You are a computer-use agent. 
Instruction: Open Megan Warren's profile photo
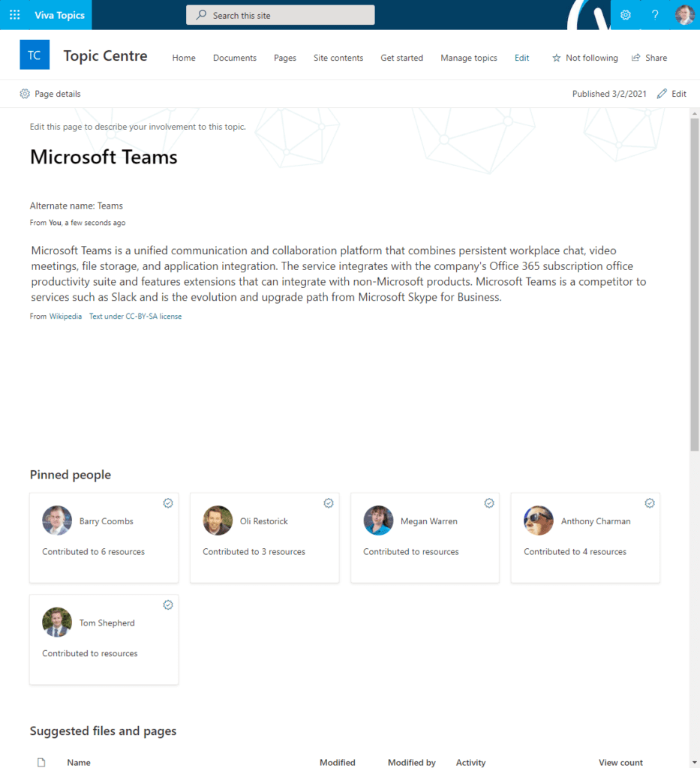[378, 520]
